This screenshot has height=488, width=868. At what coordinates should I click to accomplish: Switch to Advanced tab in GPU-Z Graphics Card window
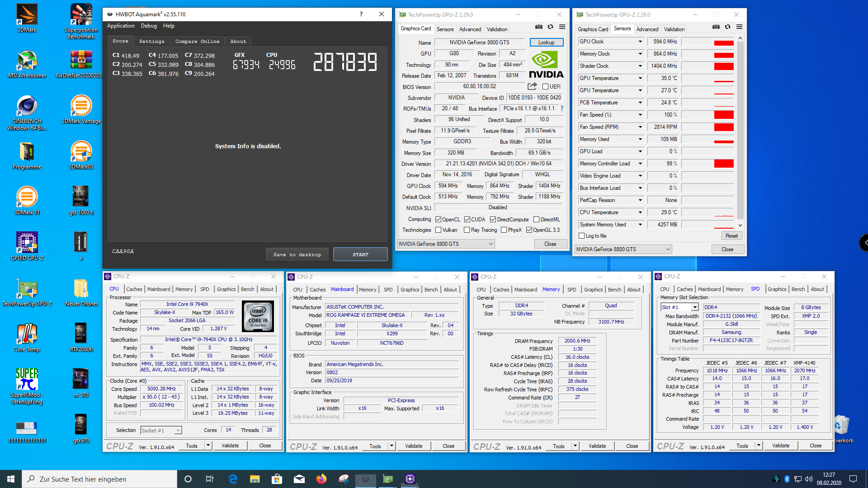[x=470, y=29]
